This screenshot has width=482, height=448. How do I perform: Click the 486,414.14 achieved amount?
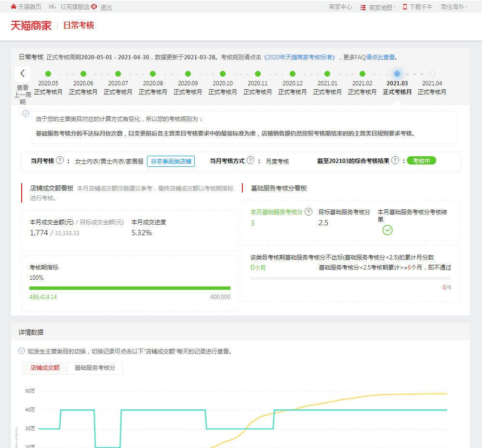[43, 297]
